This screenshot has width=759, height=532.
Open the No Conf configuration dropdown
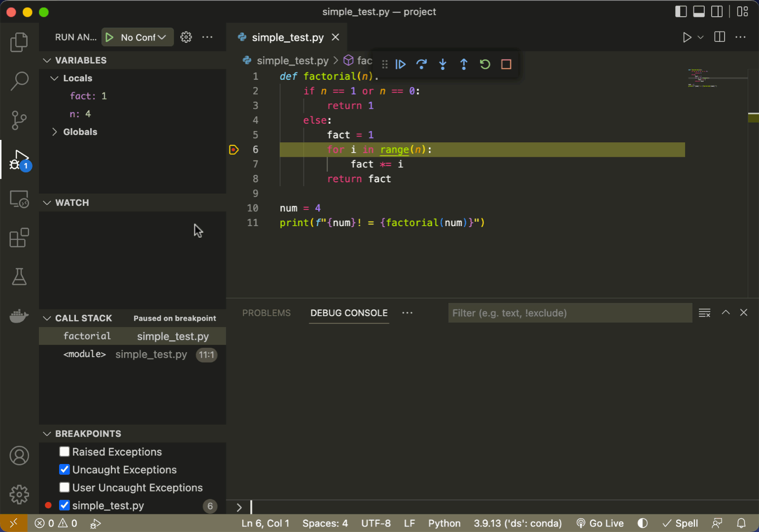[143, 37]
